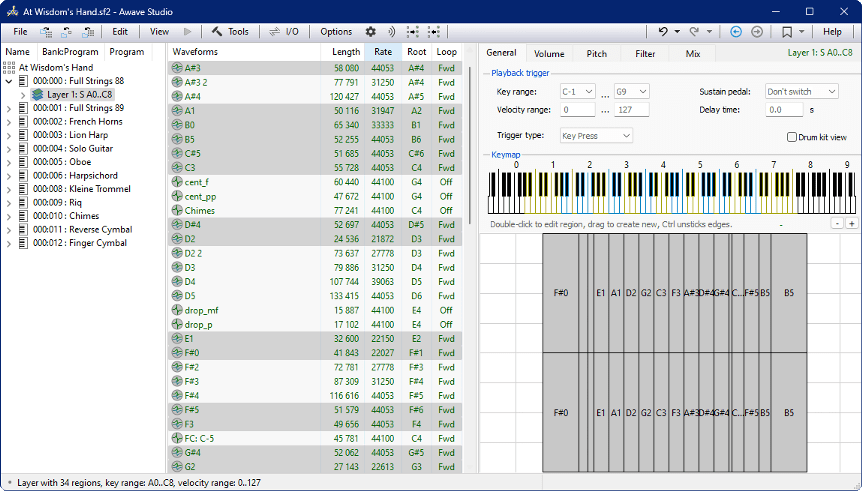Click the bookmark icon in toolbar
The image size is (862, 491).
coord(788,32)
